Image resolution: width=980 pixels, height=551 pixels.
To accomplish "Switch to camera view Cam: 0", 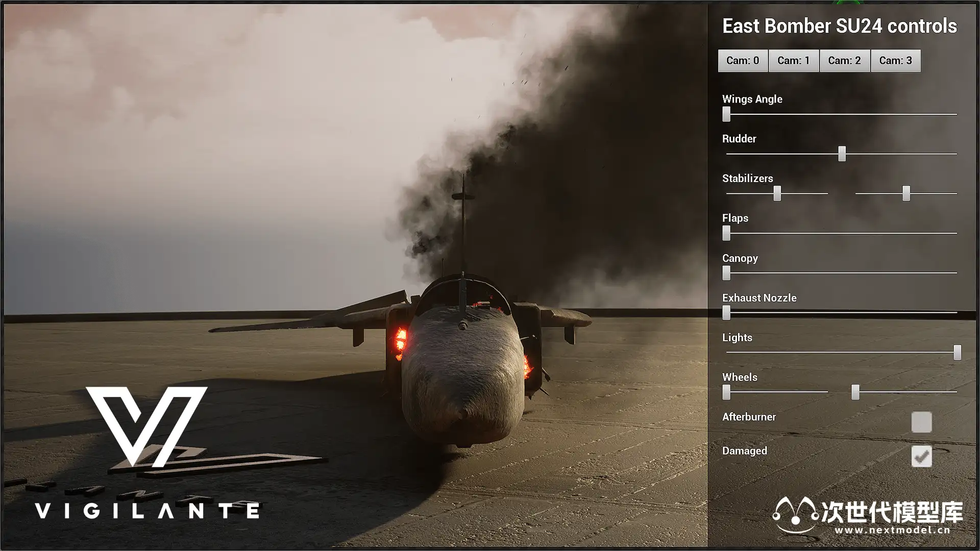I will click(743, 61).
